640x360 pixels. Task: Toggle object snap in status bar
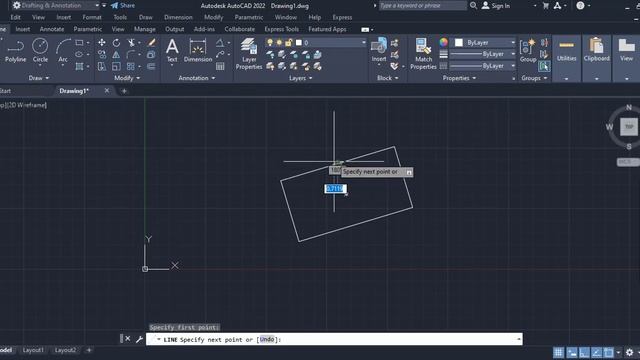pyautogui.click(x=609, y=353)
